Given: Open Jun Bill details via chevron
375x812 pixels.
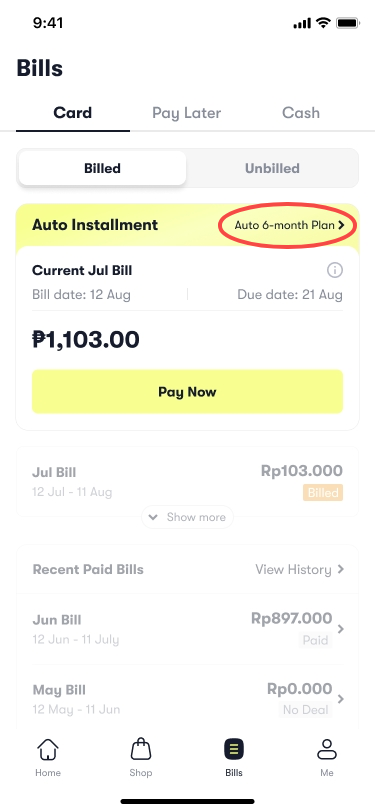Looking at the screenshot, I should (340, 629).
